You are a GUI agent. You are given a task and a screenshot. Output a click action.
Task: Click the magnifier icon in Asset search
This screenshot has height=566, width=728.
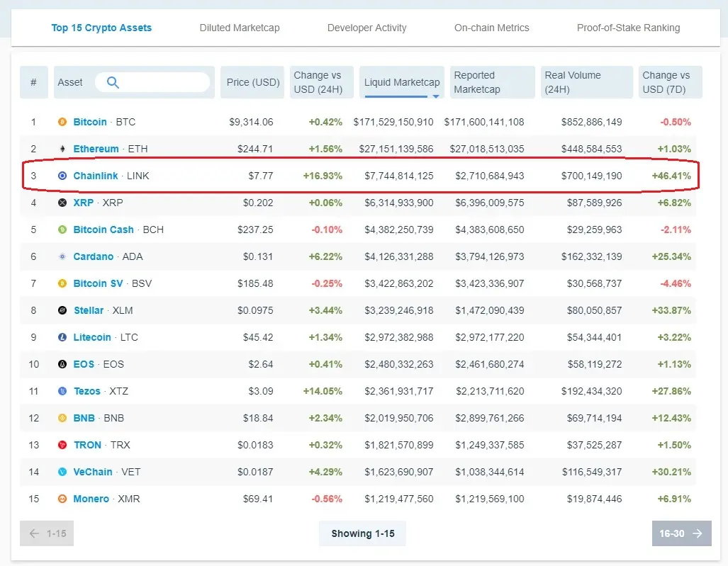click(113, 83)
